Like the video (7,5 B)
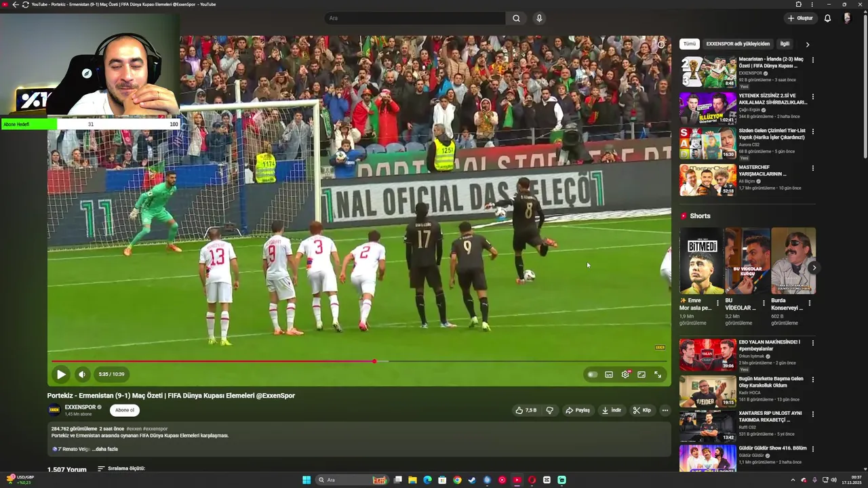This screenshot has height=488, width=868. point(526,410)
